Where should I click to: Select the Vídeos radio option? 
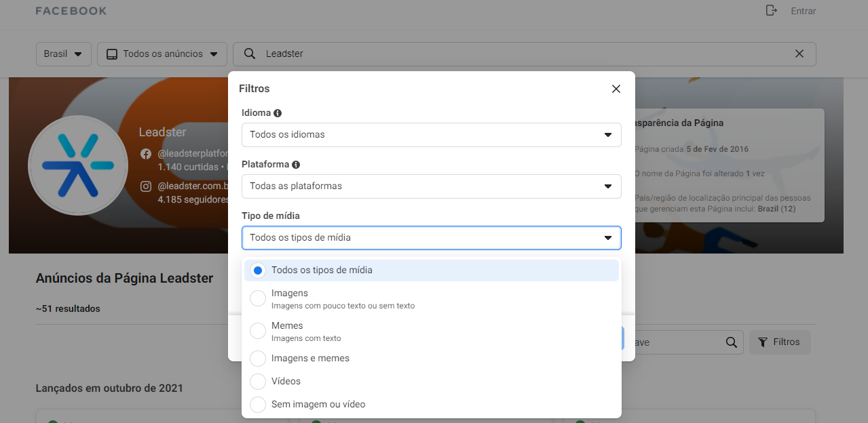tap(258, 381)
